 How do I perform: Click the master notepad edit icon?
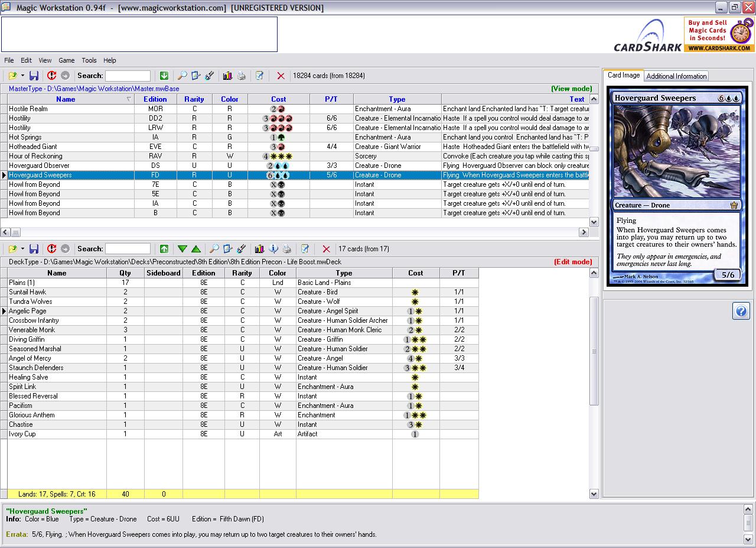[259, 76]
